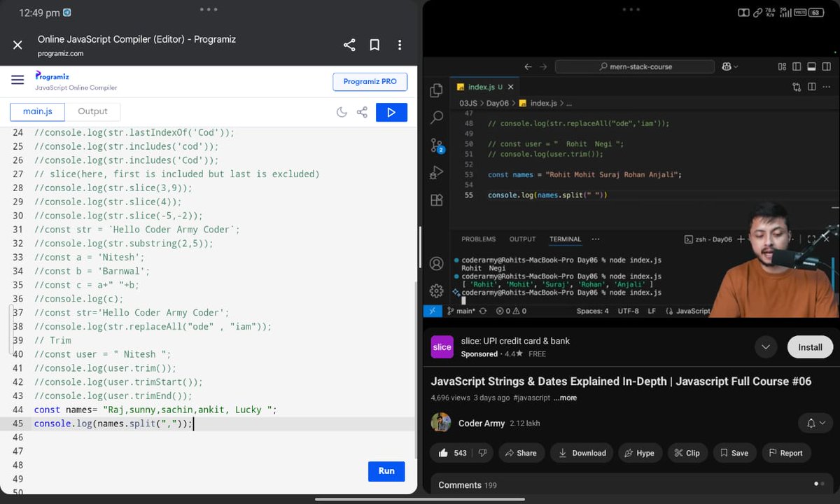This screenshot has height=504, width=840.
Task: Select index.js editor tab in video
Action: 486,87
